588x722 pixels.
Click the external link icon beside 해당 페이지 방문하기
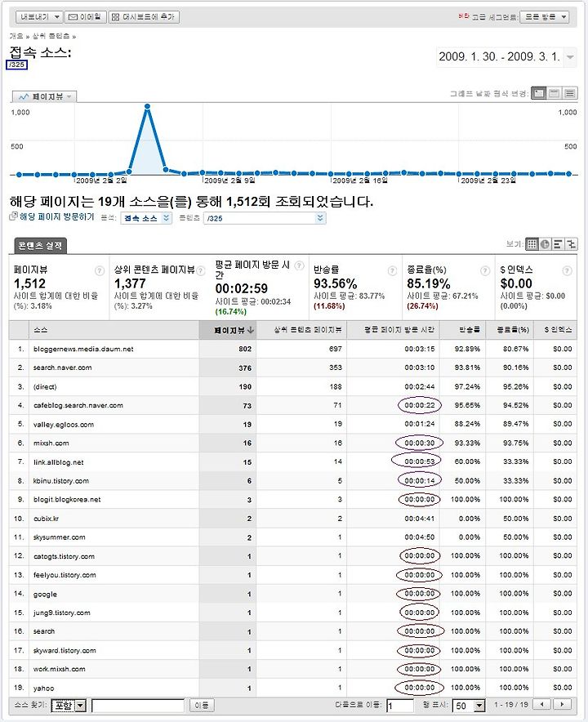click(x=13, y=216)
